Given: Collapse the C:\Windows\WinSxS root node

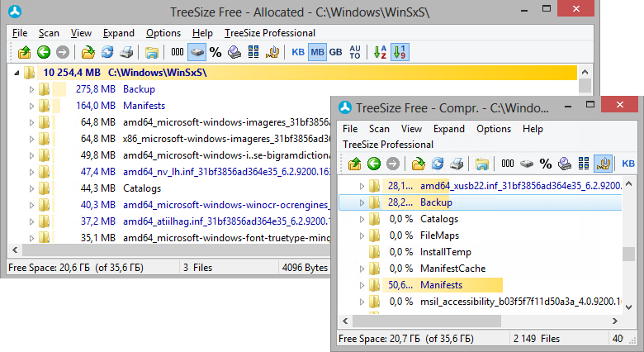Looking at the screenshot, I should point(18,73).
